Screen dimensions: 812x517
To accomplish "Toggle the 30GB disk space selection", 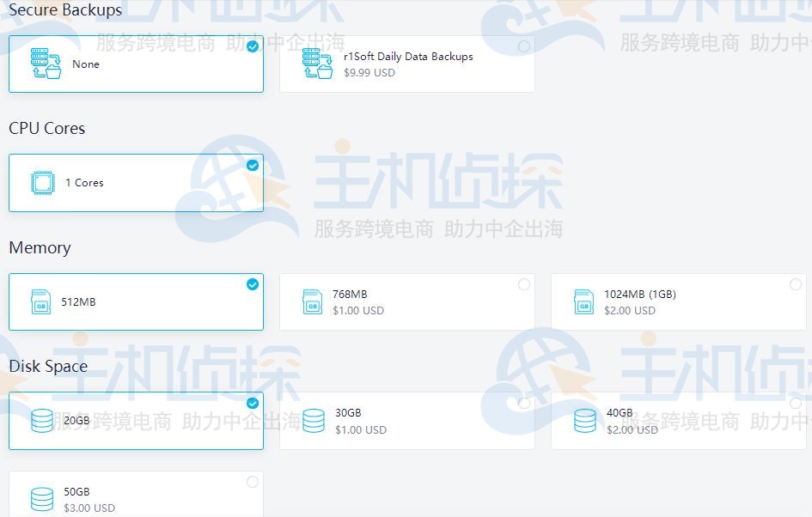I will pyautogui.click(x=522, y=404).
